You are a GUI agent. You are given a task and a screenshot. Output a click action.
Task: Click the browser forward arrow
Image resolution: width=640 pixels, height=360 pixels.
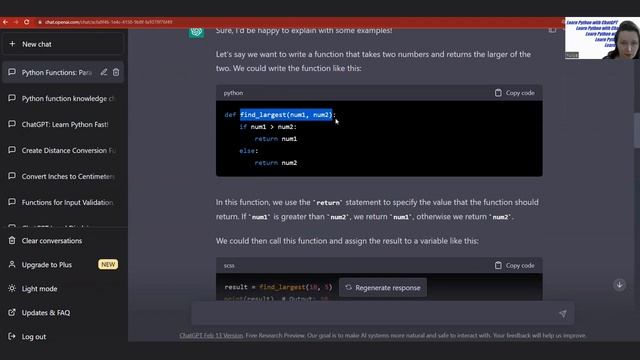pyautogui.click(x=16, y=22)
